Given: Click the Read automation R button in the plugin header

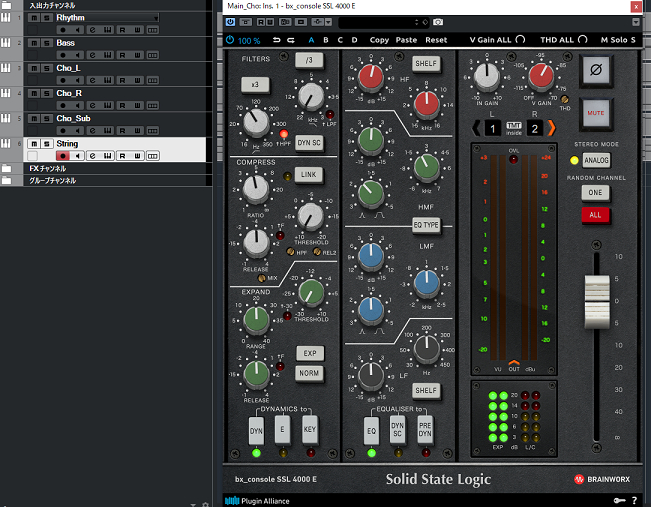Looking at the screenshot, I should click(x=261, y=22).
